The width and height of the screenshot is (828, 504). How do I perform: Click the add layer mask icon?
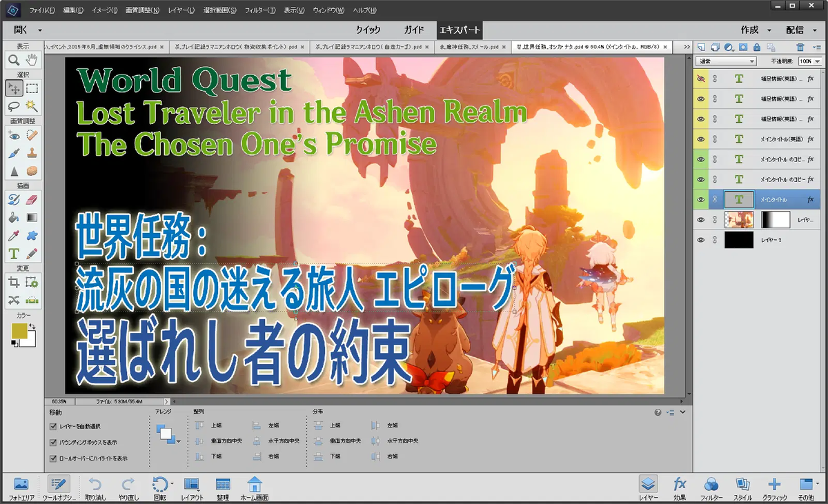tap(743, 47)
